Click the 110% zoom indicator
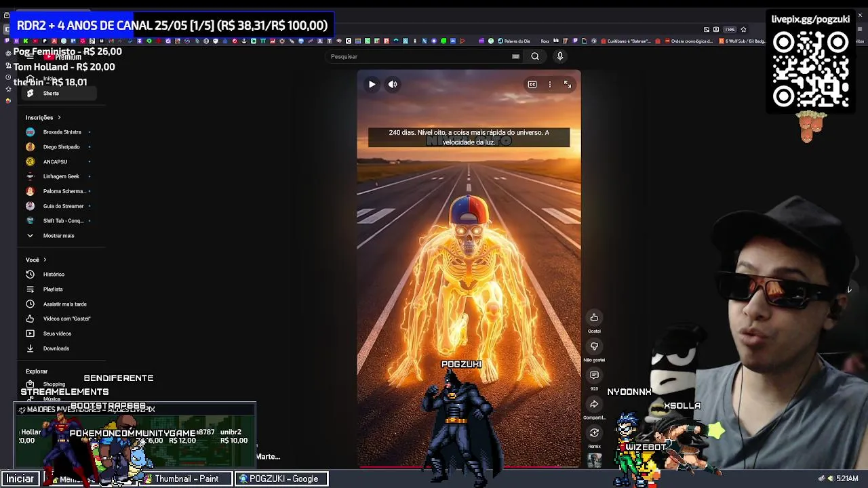Image resolution: width=868 pixels, height=488 pixels. coord(730,30)
